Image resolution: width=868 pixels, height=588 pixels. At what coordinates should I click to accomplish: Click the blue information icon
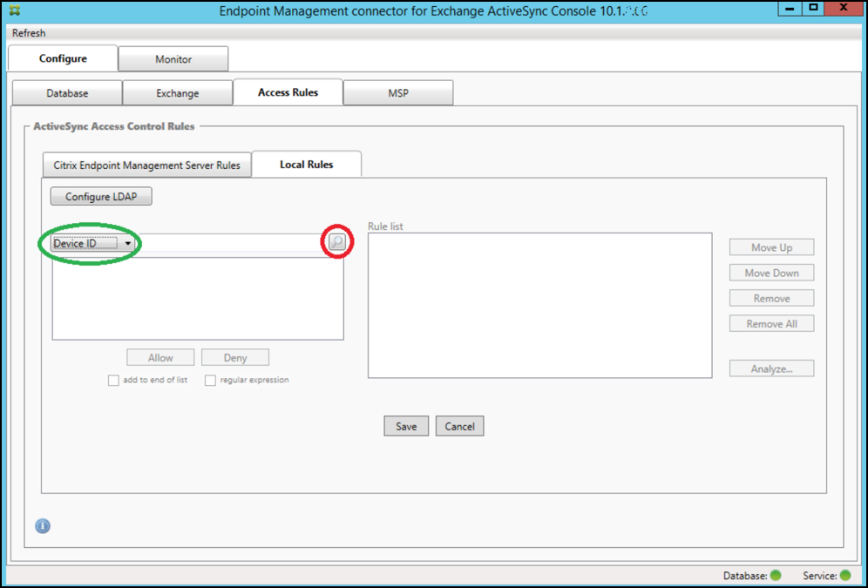tap(43, 526)
